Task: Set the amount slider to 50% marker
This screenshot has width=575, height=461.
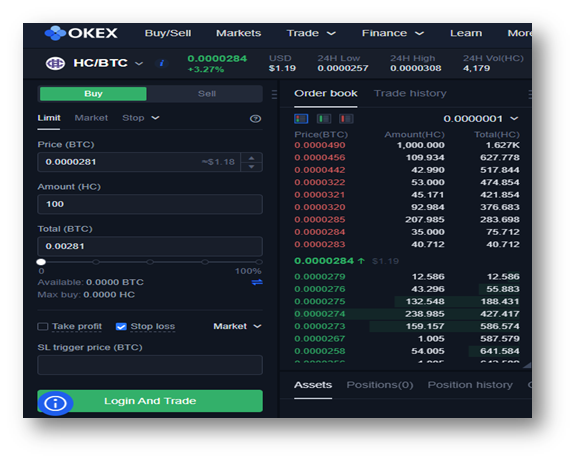Action: click(150, 262)
